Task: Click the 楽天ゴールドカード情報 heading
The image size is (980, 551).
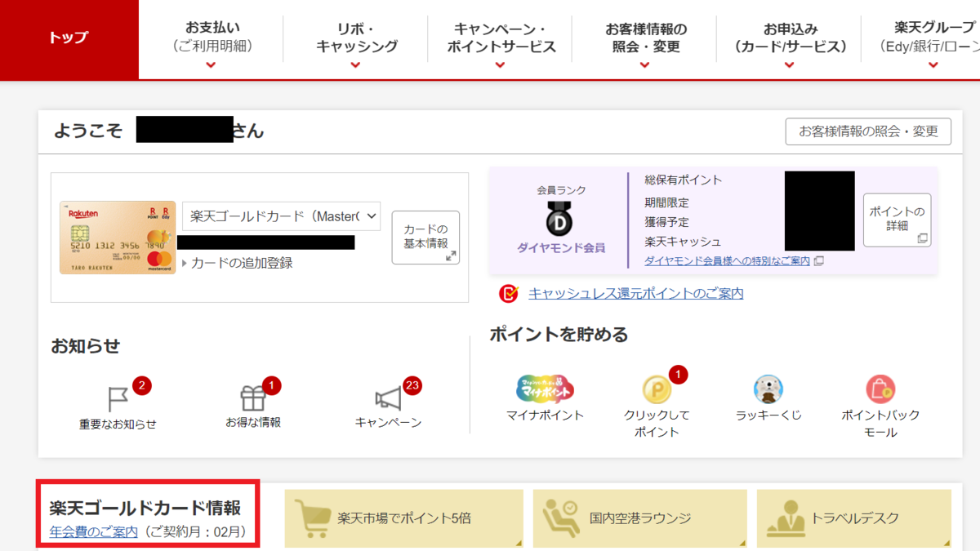Action: (145, 508)
